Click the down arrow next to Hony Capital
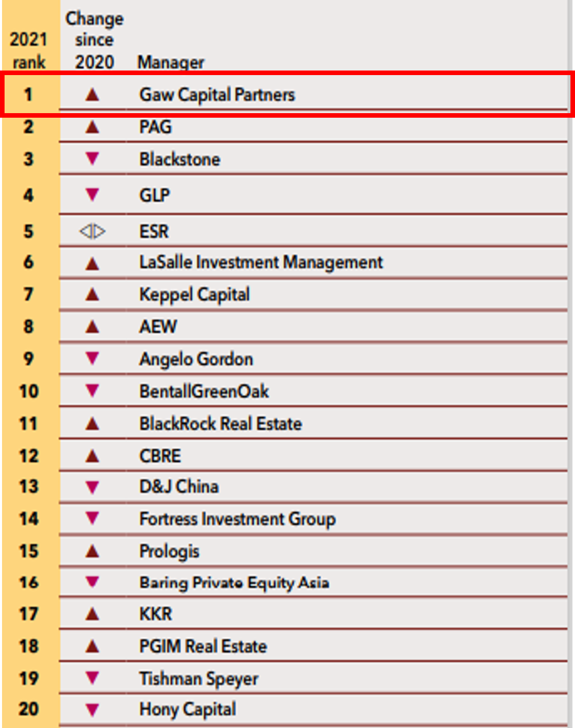 point(92,710)
